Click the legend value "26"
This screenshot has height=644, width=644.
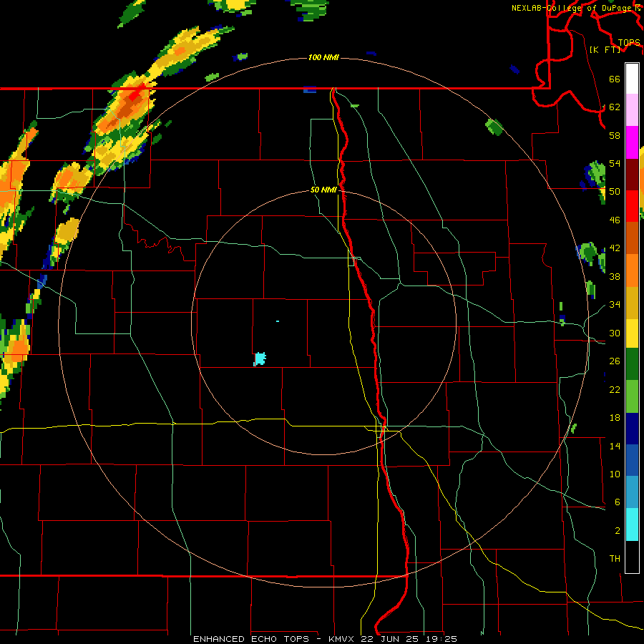(615, 361)
